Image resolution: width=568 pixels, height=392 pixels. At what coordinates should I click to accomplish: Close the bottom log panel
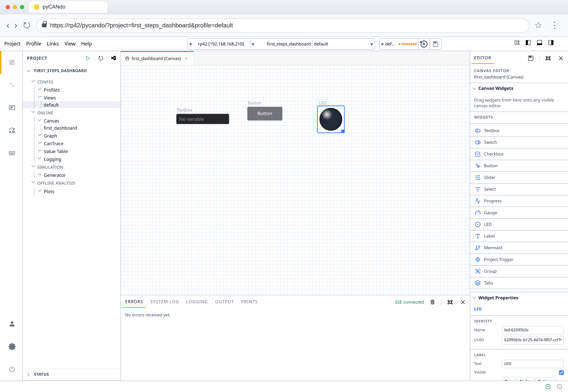click(x=463, y=302)
